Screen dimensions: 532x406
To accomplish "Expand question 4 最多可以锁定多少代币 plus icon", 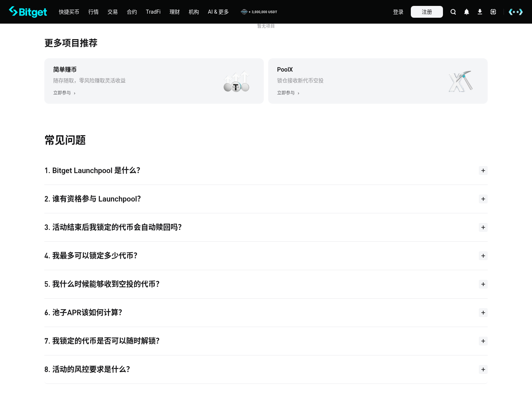I will 483,256.
